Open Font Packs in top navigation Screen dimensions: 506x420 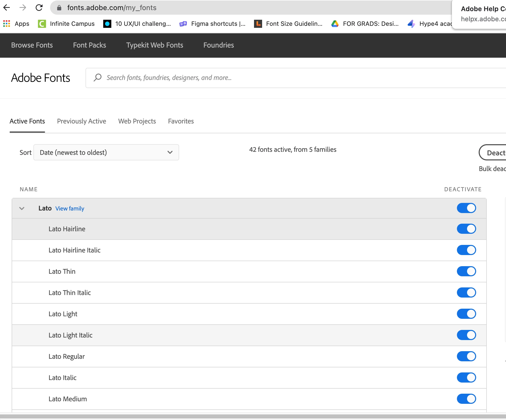click(x=90, y=45)
